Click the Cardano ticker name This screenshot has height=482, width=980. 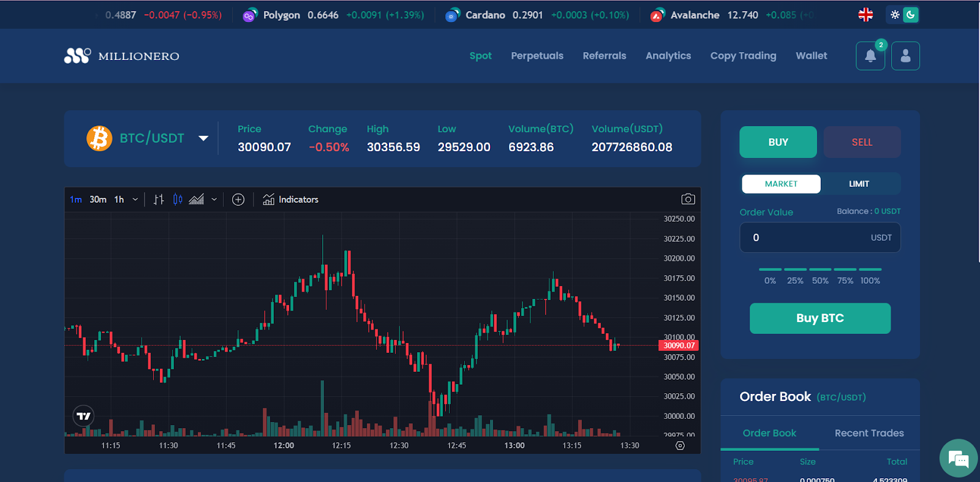coord(485,15)
